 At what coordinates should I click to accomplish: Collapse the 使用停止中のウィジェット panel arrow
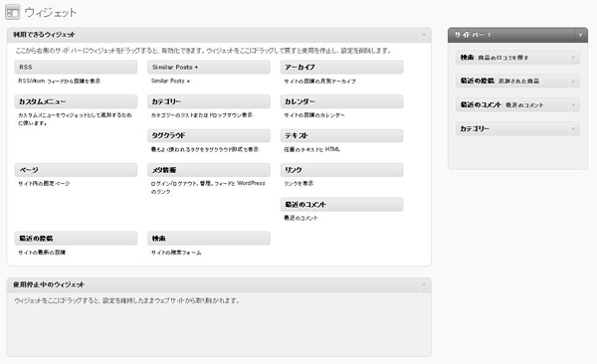(424, 284)
